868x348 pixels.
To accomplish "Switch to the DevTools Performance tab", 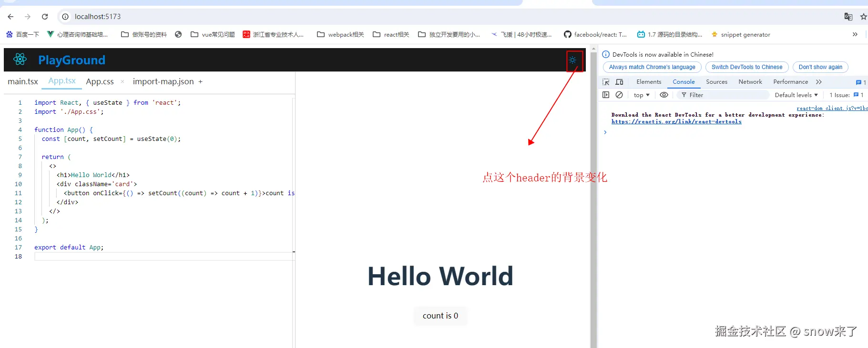I will [790, 82].
